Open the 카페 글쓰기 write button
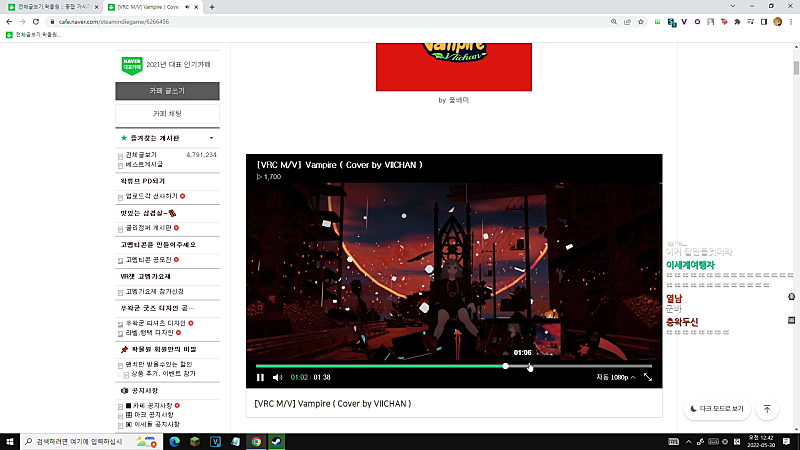This screenshot has width=800, height=450. coord(167,91)
